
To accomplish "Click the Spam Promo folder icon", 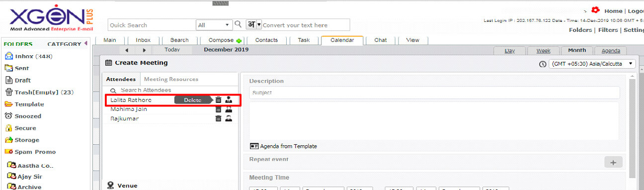I will point(9,152).
